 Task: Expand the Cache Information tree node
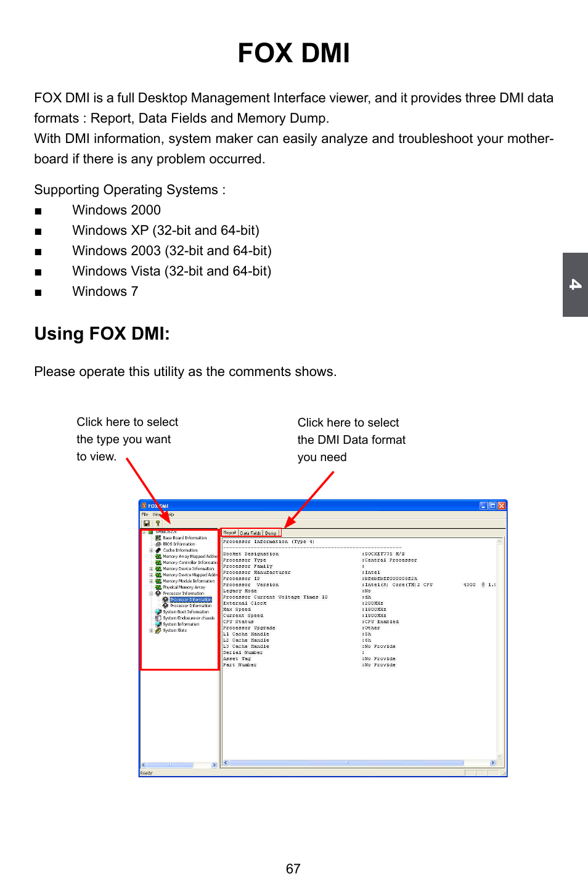point(151,550)
